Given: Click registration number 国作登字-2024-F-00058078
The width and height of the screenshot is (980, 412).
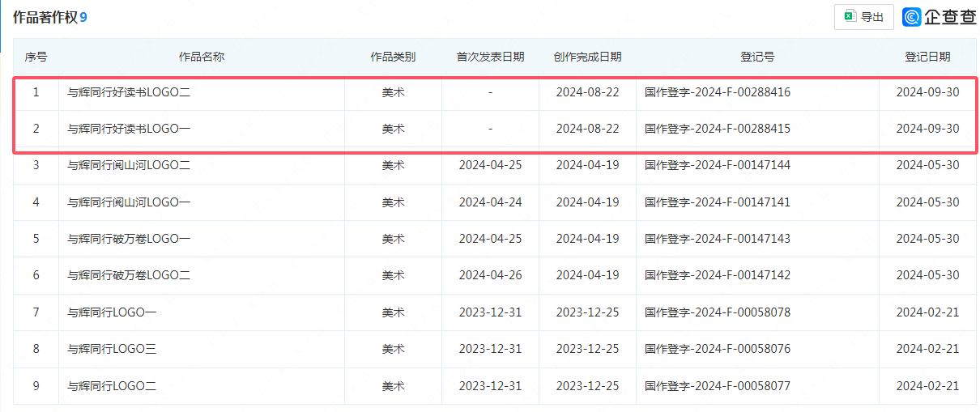Looking at the screenshot, I should tap(718, 312).
